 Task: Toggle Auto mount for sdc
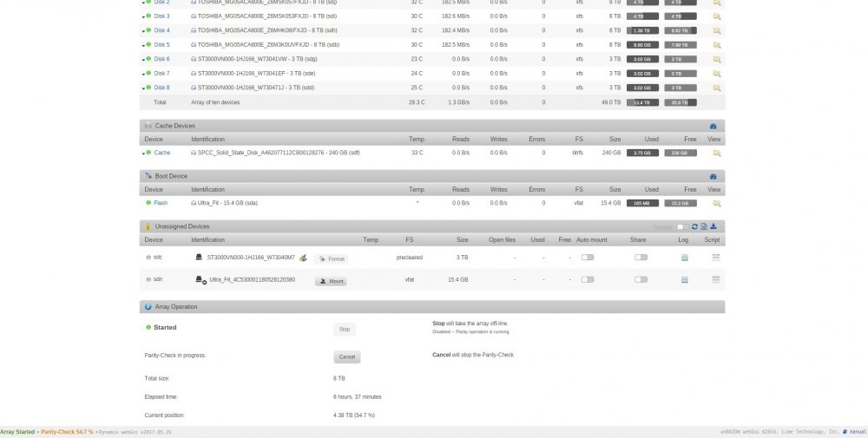[x=588, y=257]
